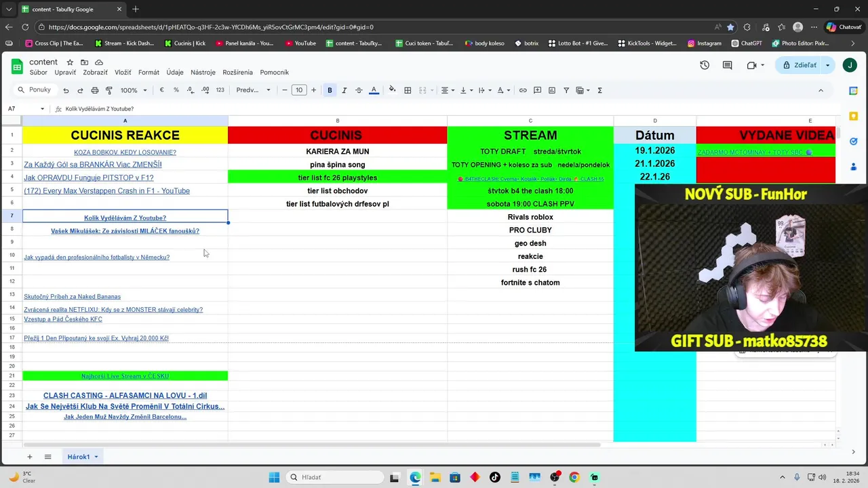
Task: Decrease decimal places
Action: (191, 90)
